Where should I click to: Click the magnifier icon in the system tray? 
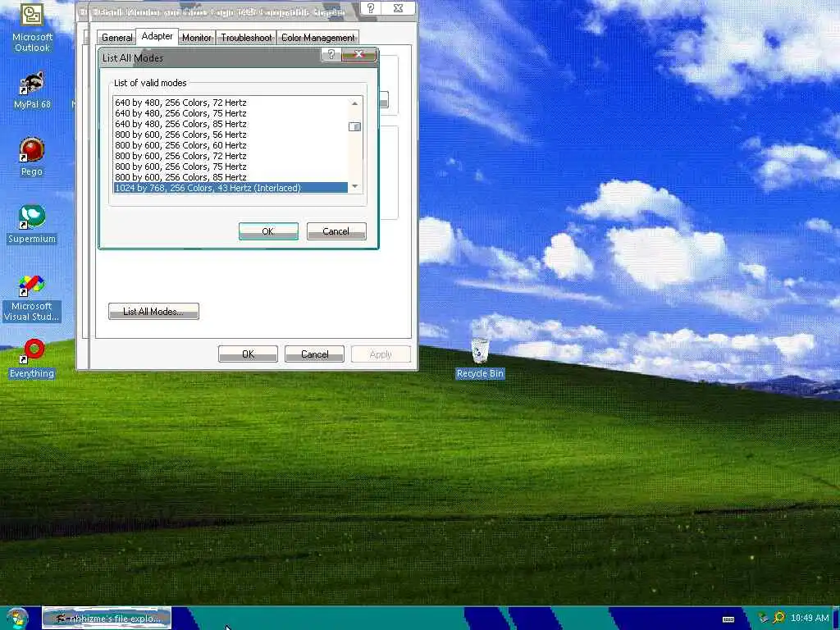[779, 618]
